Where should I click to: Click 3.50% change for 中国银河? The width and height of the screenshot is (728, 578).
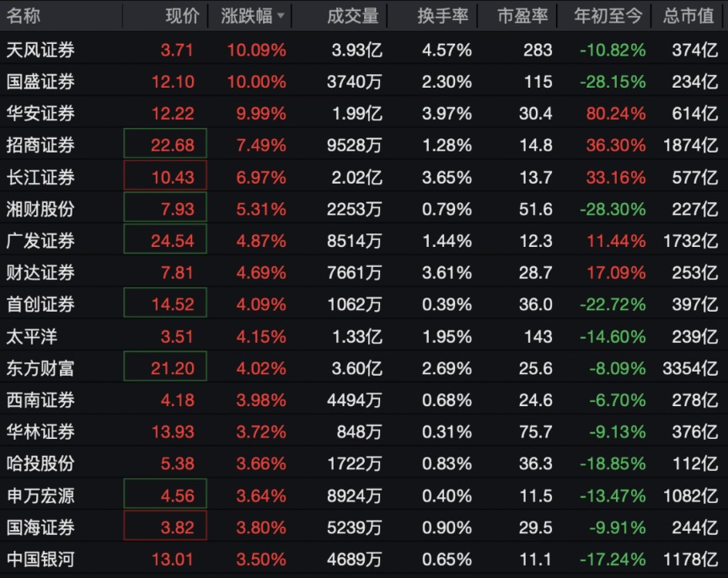pyautogui.click(x=261, y=560)
